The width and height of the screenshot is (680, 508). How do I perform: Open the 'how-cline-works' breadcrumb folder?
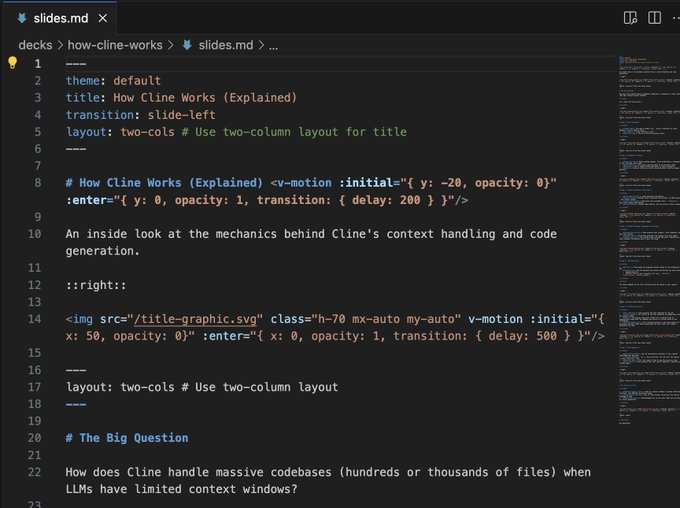pos(115,45)
